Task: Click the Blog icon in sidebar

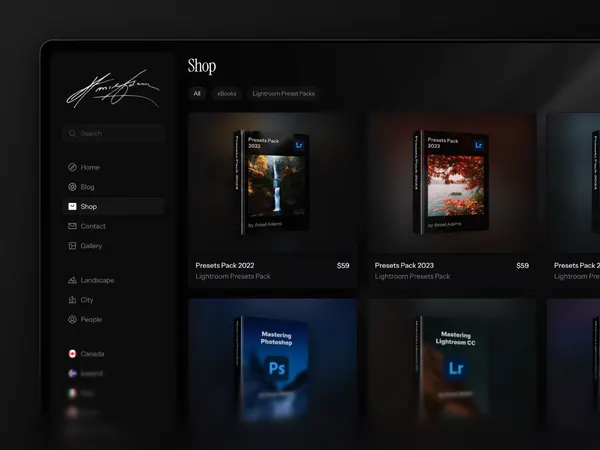Action: [x=72, y=187]
